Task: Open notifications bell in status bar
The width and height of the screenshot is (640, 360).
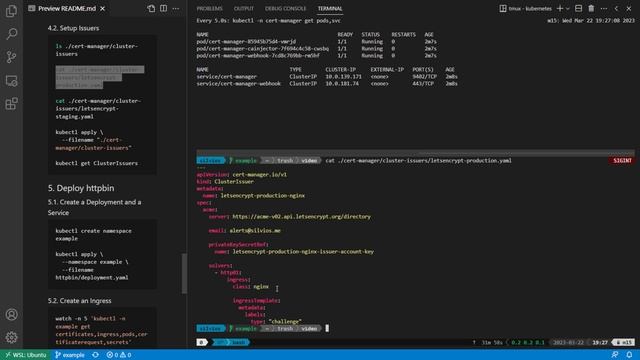Action: click(629, 355)
